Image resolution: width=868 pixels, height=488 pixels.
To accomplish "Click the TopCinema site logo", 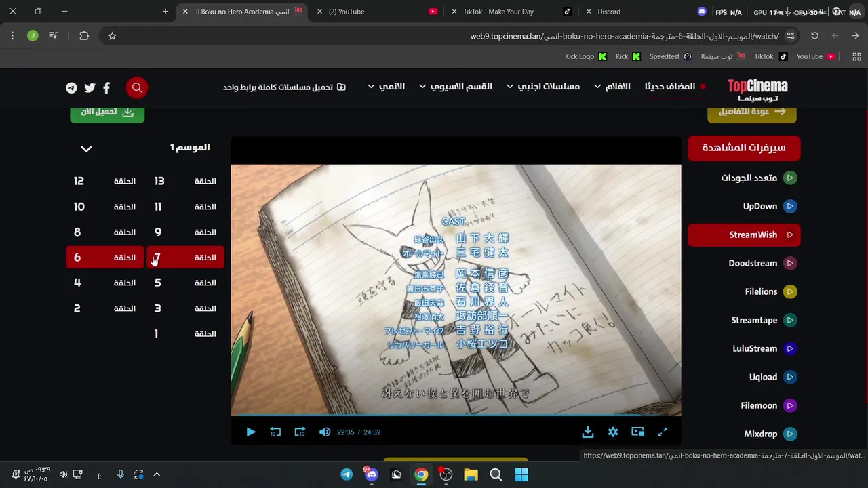I will [x=757, y=90].
